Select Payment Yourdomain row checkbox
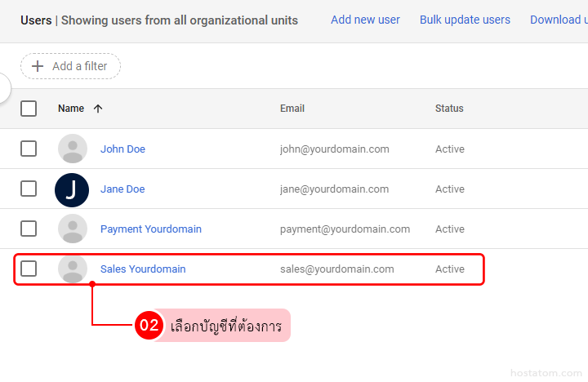This screenshot has height=382, width=588. point(29,229)
